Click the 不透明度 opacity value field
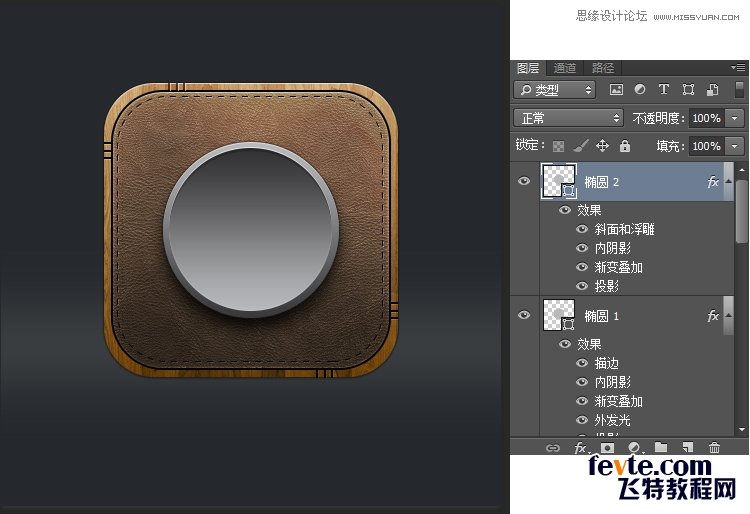The image size is (750, 514). click(x=706, y=118)
